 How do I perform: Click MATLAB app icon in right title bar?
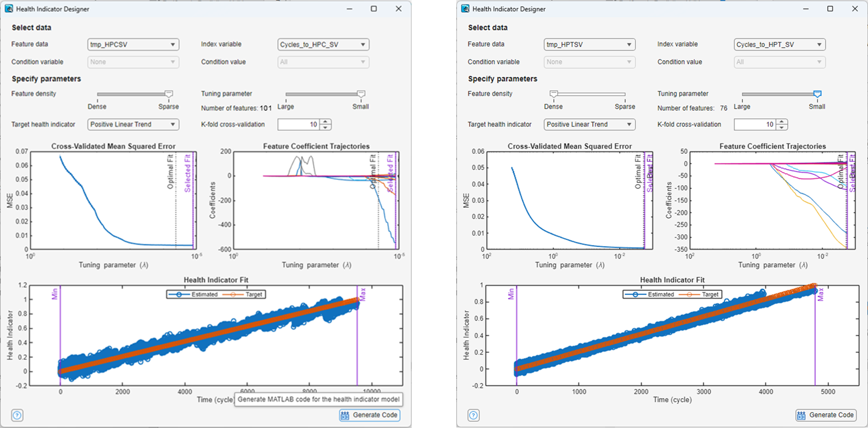click(466, 9)
